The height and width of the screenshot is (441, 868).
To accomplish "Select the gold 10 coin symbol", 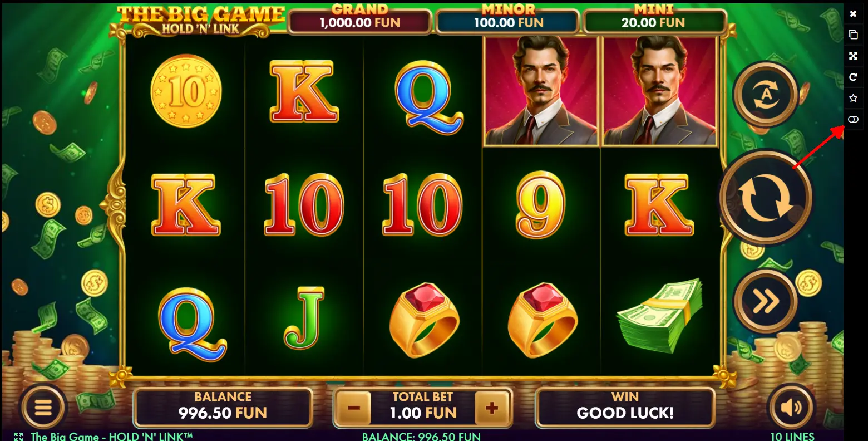I will click(x=186, y=91).
